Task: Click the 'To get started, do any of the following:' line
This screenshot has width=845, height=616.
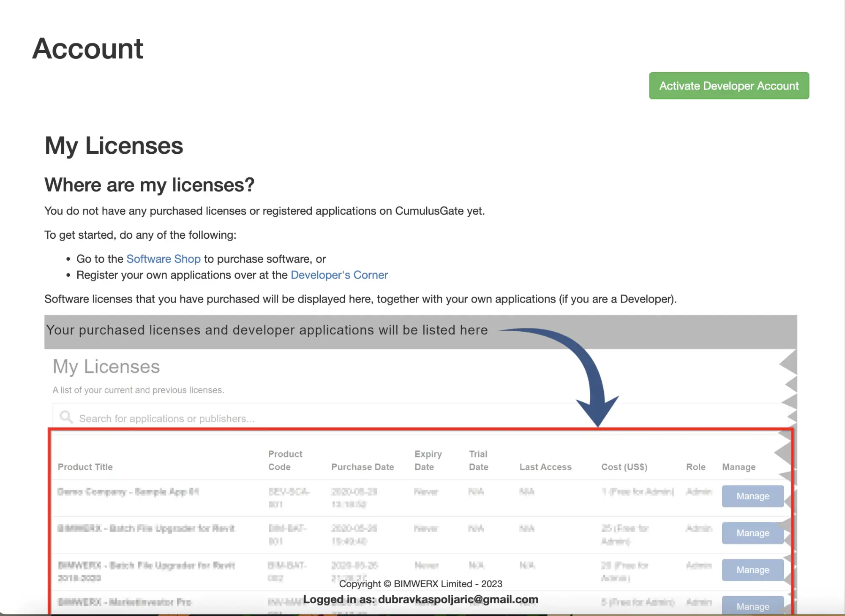Action: tap(140, 235)
